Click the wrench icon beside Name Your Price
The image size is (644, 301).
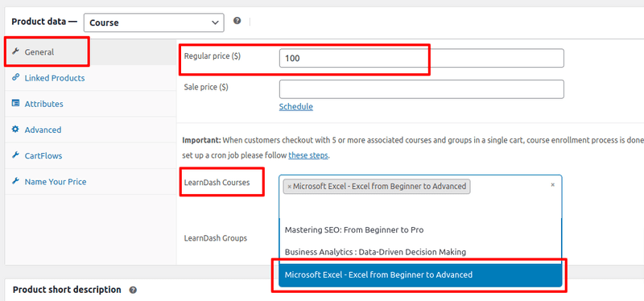coord(15,181)
